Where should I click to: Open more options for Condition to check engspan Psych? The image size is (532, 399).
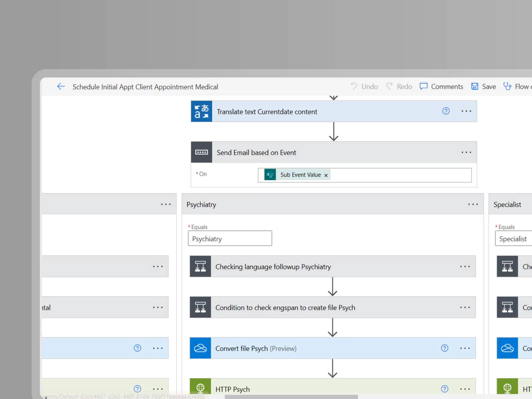[465, 307]
